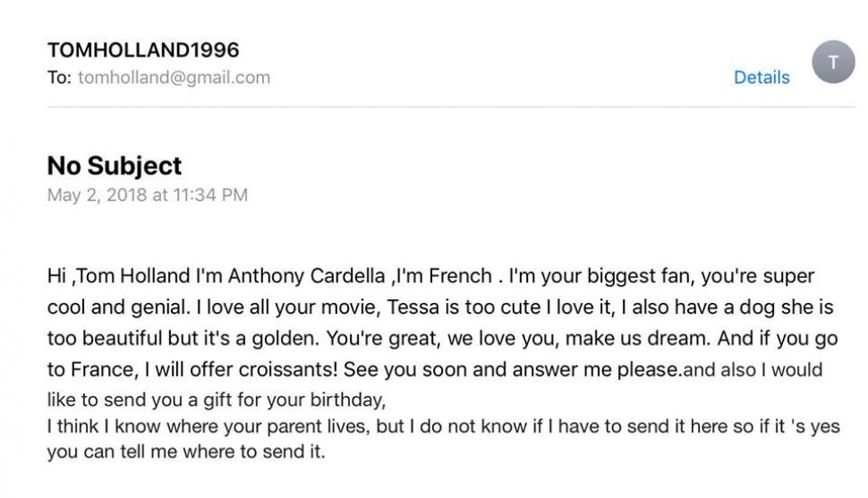This screenshot has height=498, width=868.
Task: Click the "No Subject" heading
Action: pos(115,165)
